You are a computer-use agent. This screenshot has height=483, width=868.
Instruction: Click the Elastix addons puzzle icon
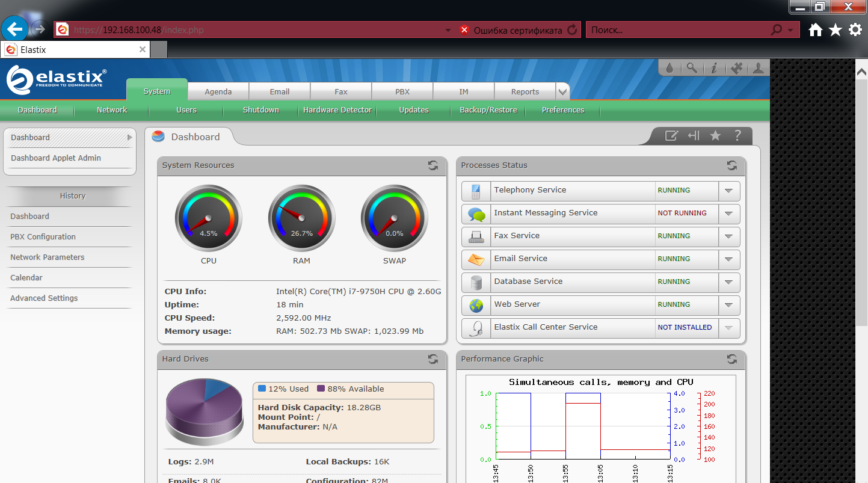point(736,68)
